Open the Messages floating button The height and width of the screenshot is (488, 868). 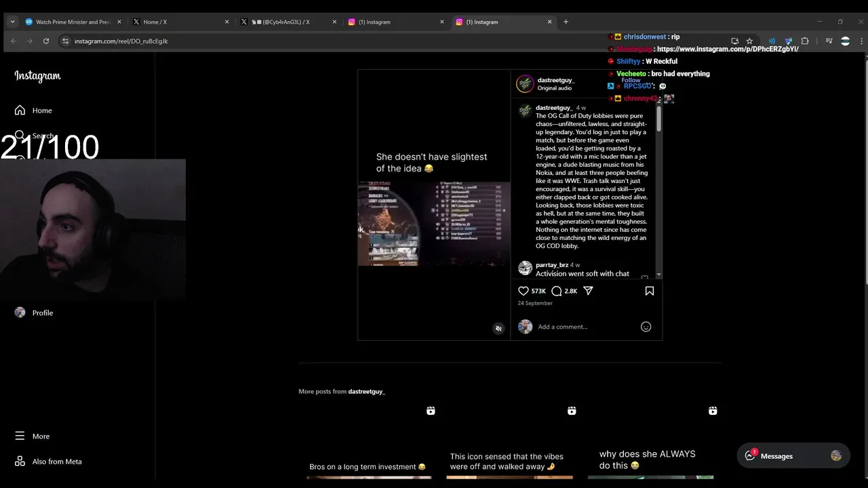pos(793,456)
